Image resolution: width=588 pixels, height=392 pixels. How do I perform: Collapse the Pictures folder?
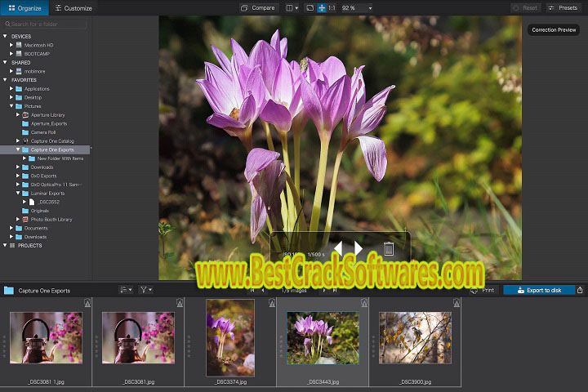click(11, 106)
